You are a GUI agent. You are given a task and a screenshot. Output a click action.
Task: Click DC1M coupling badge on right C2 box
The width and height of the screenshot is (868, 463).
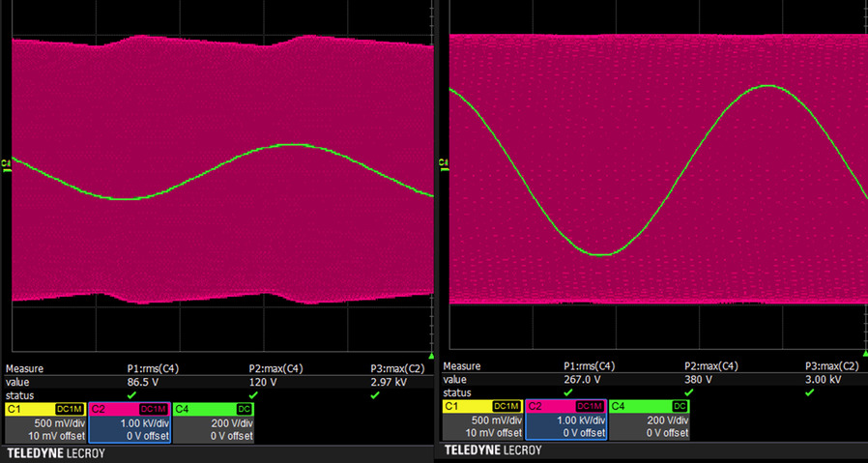tap(590, 406)
